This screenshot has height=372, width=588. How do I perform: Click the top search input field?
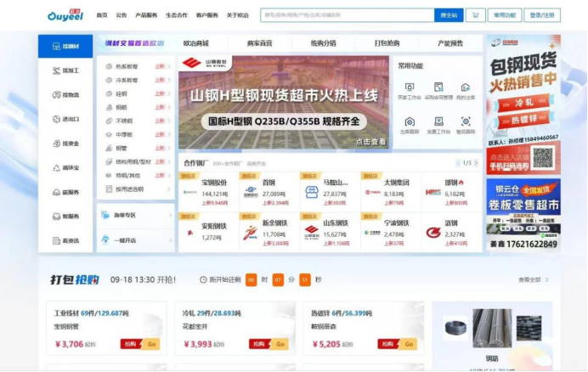[348, 15]
